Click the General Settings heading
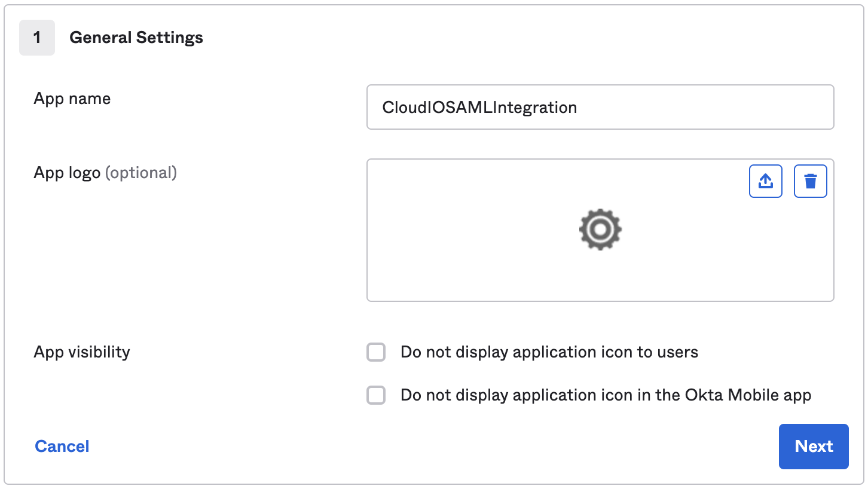The image size is (868, 489). (136, 37)
